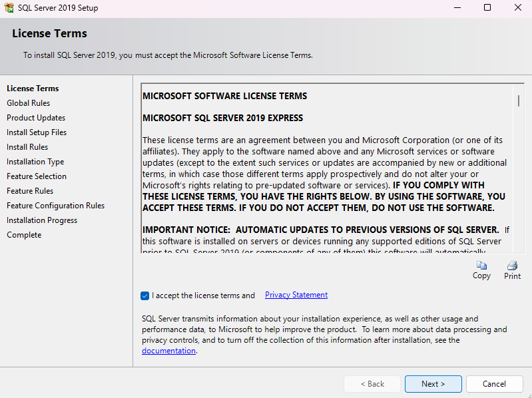Select Feature Selection step in sidebar

click(x=37, y=176)
